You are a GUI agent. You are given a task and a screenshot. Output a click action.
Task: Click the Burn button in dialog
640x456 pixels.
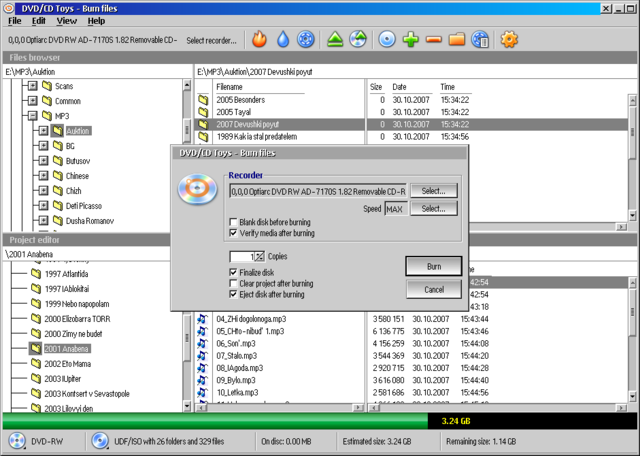coord(434,266)
